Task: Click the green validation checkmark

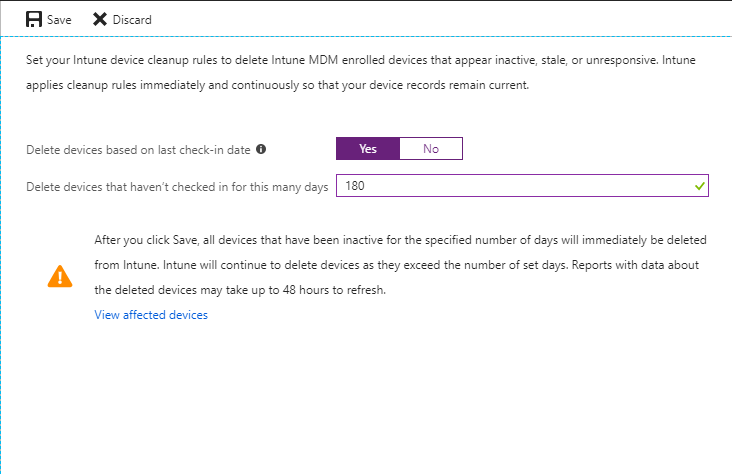Action: pyautogui.click(x=699, y=186)
